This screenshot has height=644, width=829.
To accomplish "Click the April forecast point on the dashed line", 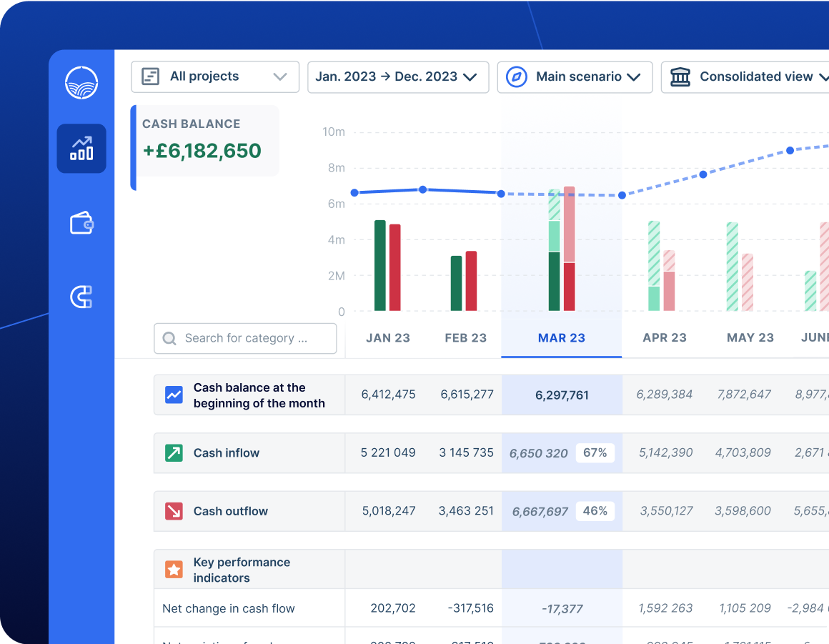I will 622,196.
